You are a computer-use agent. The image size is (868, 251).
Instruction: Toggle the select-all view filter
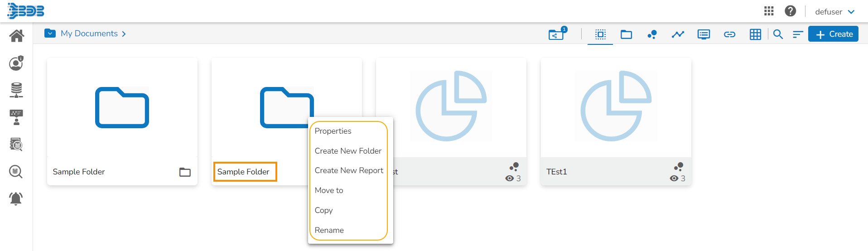(600, 34)
